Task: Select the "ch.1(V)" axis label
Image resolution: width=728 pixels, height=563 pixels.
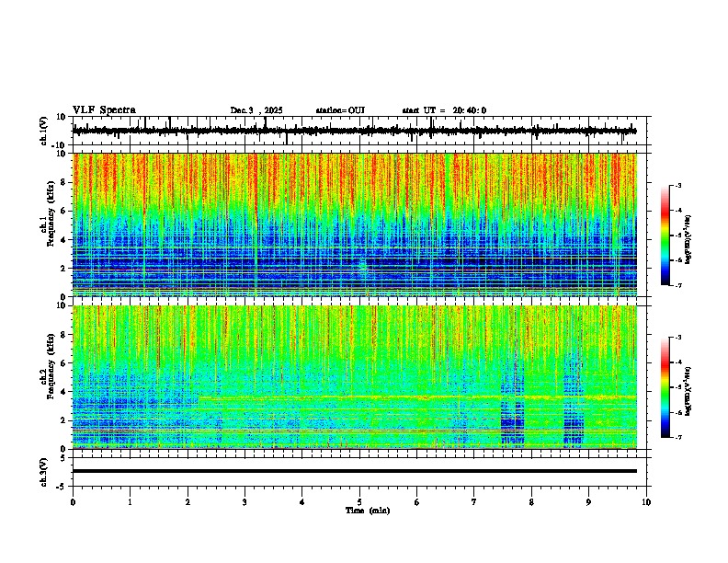Action: (x=44, y=131)
